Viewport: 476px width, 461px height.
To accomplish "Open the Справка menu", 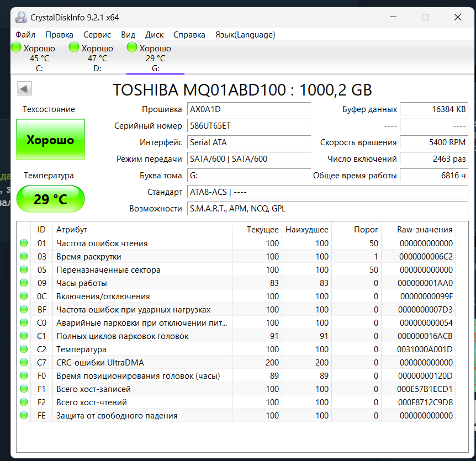I will [189, 35].
